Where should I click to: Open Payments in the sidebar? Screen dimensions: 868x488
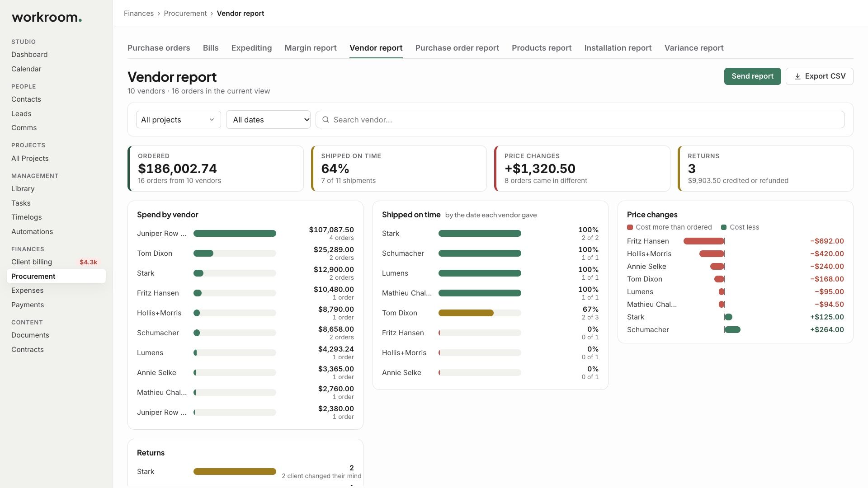28,305
